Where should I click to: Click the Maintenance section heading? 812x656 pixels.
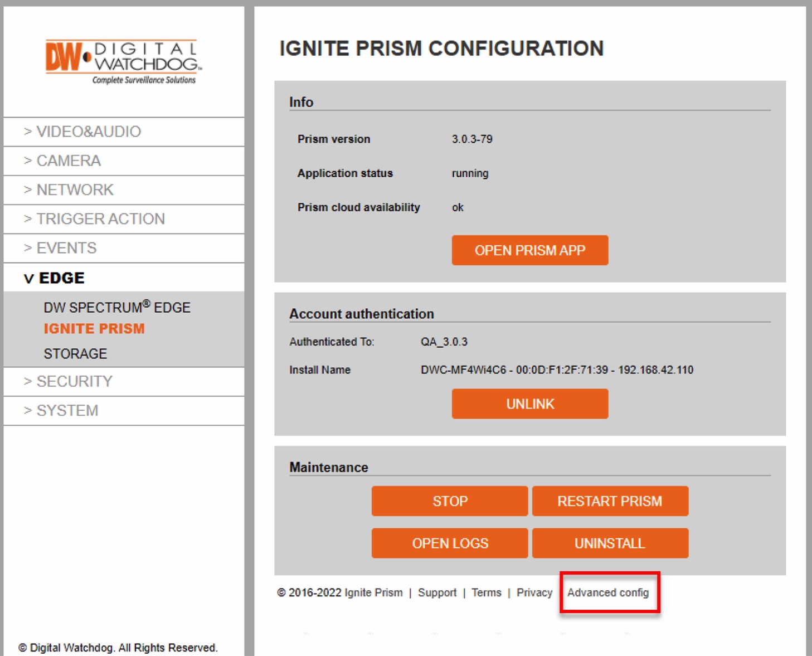329,467
